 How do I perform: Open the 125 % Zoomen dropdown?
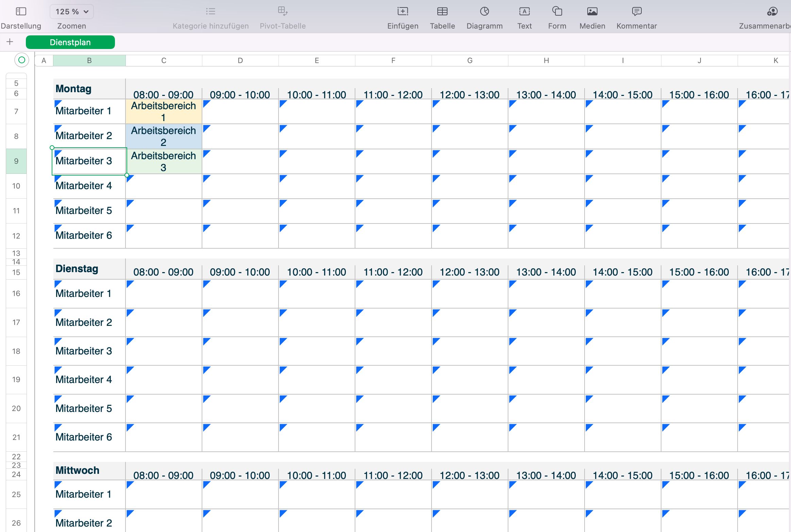tap(71, 11)
